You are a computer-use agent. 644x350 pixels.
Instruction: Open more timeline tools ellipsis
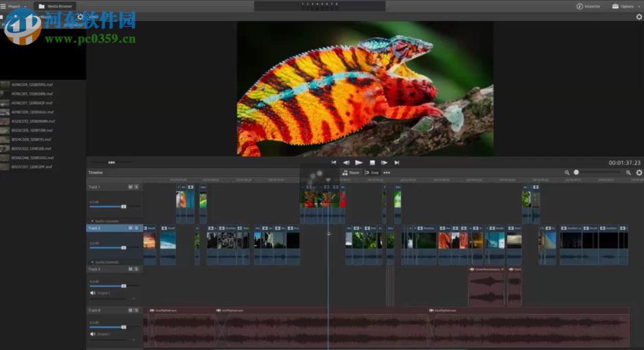click(x=387, y=173)
